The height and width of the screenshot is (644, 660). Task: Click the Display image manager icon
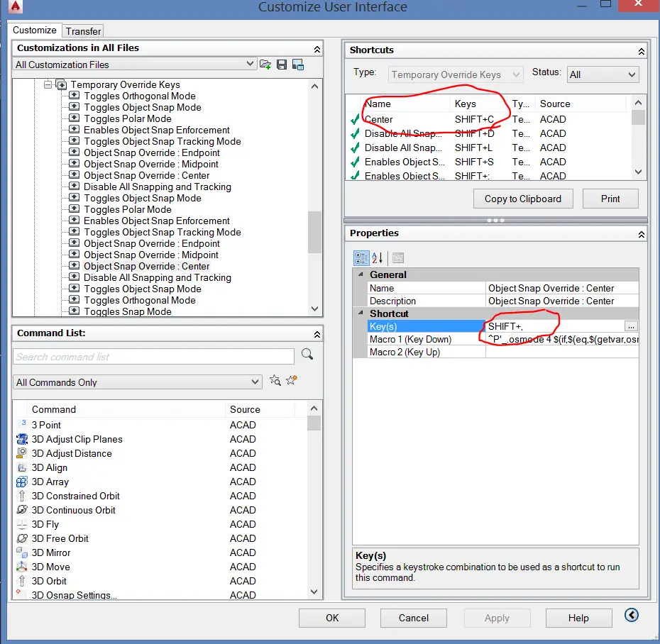(x=298, y=65)
